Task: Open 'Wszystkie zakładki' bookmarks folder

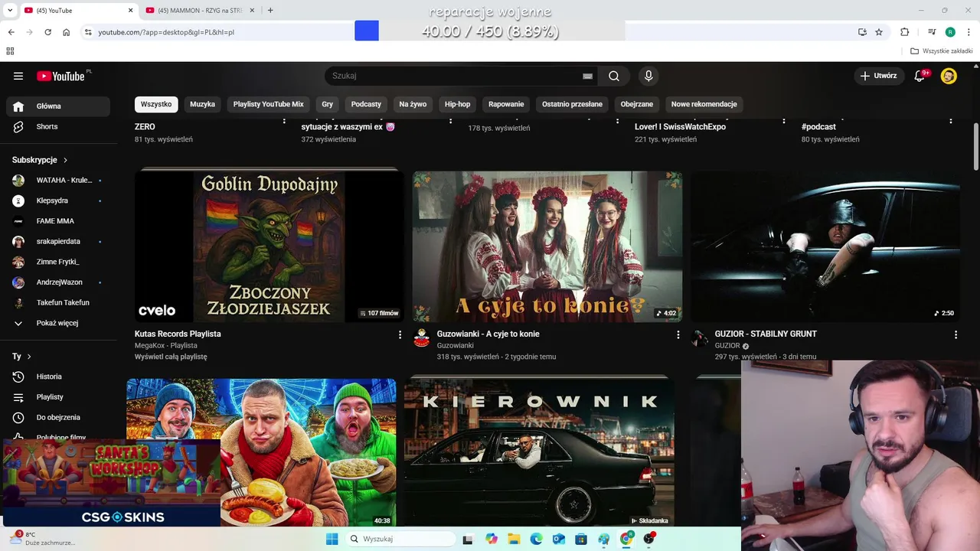Action: [x=941, y=51]
